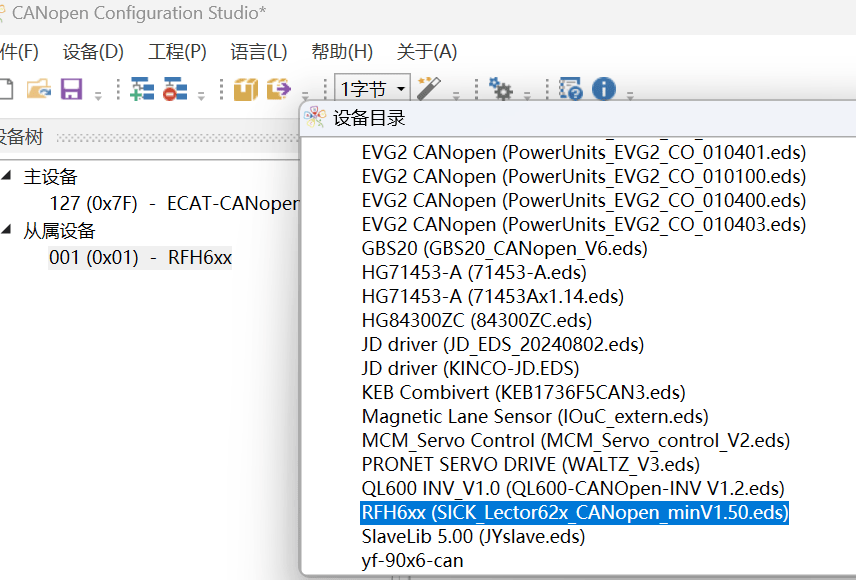Viewport: 856px width, 580px height.
Task: Click the export icon with purple arrow
Action: [x=279, y=88]
